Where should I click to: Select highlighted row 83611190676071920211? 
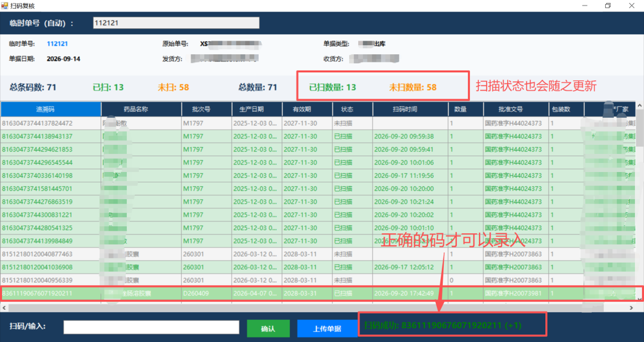tap(318, 293)
